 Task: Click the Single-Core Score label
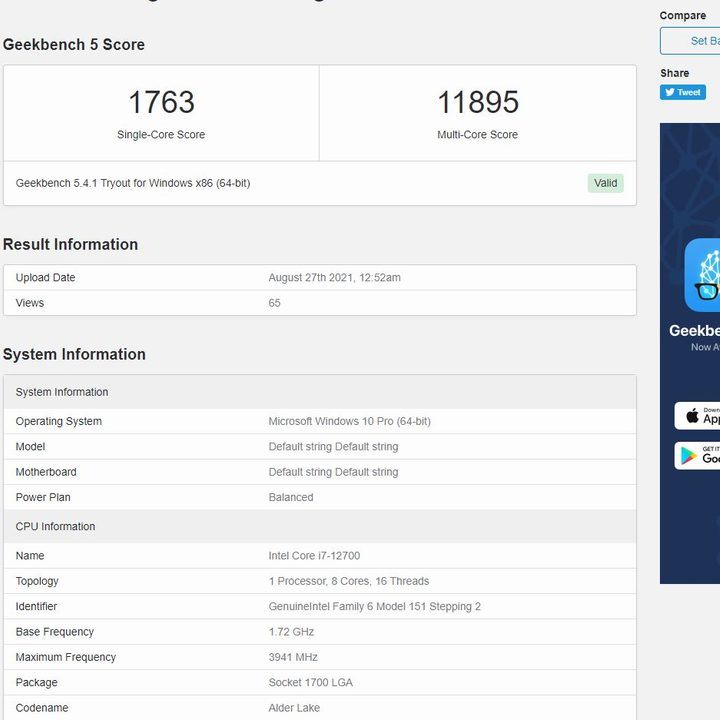point(161,135)
